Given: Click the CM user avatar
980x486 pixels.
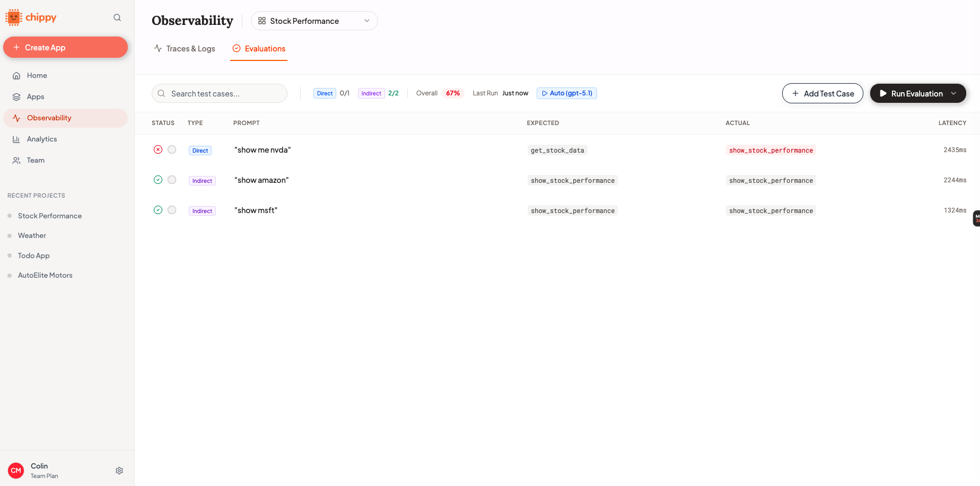Looking at the screenshot, I should pyautogui.click(x=16, y=471).
